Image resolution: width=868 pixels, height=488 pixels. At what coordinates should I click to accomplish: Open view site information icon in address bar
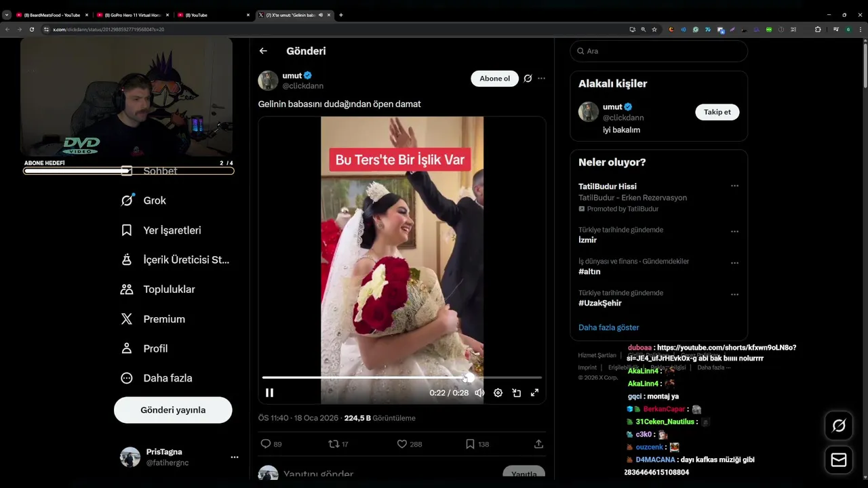tap(46, 29)
